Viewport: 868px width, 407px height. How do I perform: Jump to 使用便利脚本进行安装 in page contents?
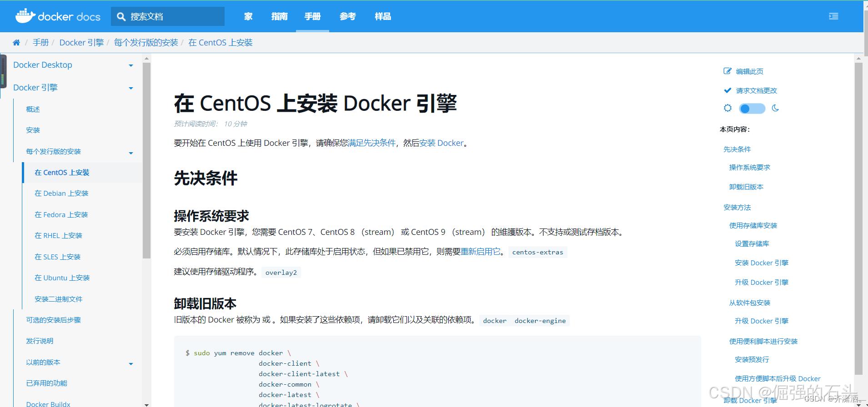pyautogui.click(x=763, y=342)
